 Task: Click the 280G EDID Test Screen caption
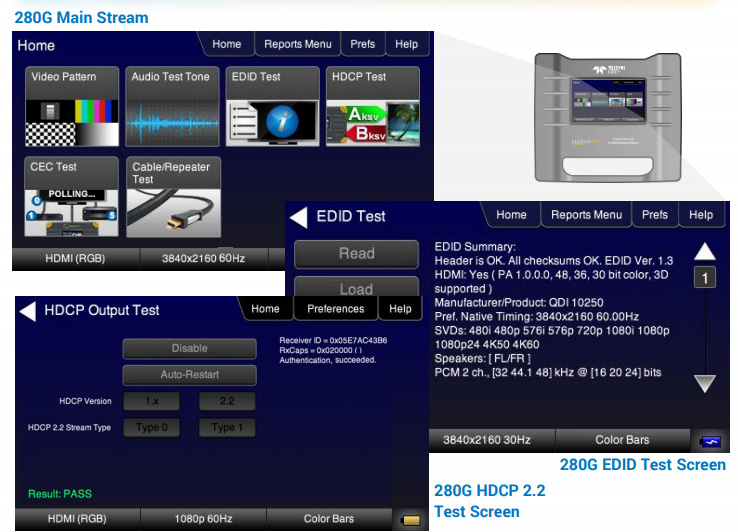642,465
